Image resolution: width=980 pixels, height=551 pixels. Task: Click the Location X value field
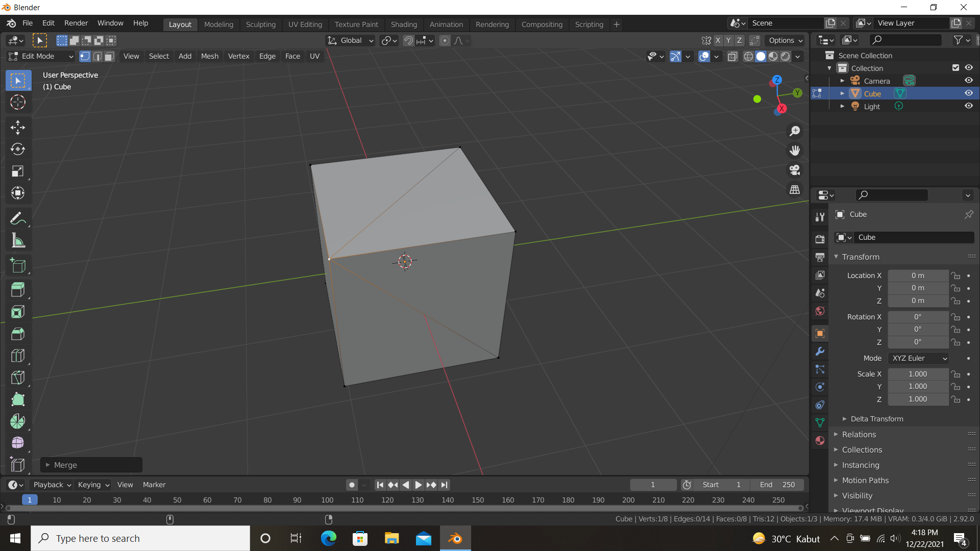coord(918,275)
